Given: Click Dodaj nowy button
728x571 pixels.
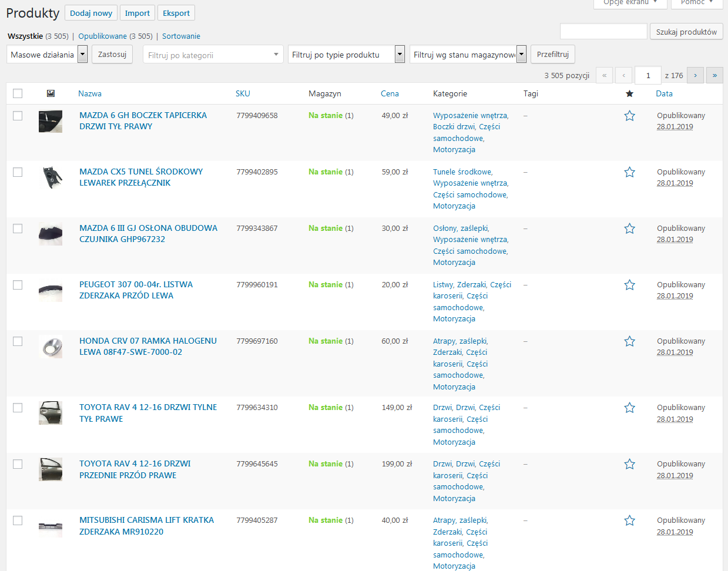Looking at the screenshot, I should click(x=91, y=13).
